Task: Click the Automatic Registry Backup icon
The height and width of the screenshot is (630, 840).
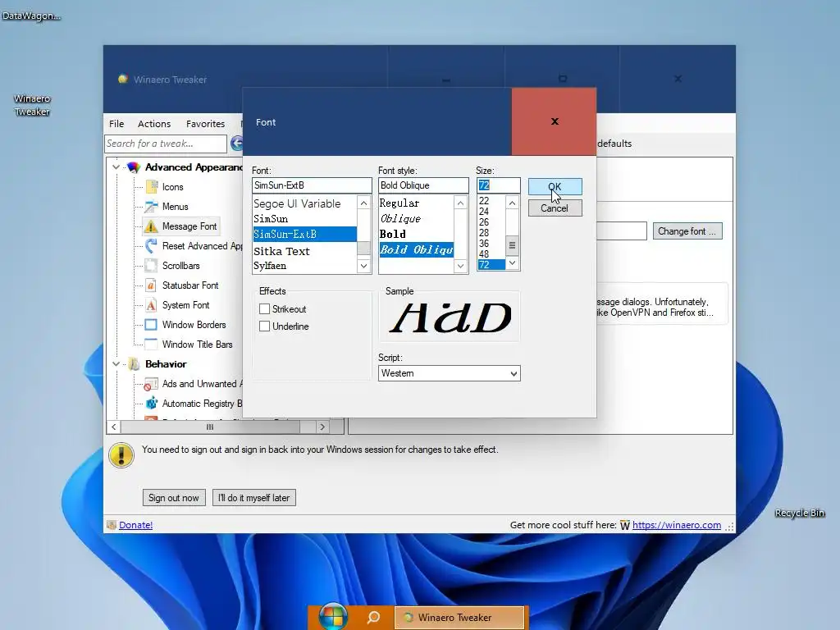Action: tap(152, 404)
